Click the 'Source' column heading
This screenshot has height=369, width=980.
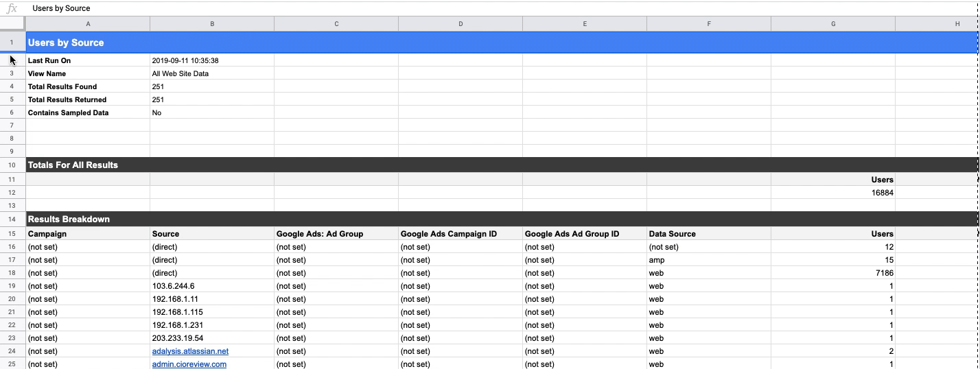click(212, 234)
